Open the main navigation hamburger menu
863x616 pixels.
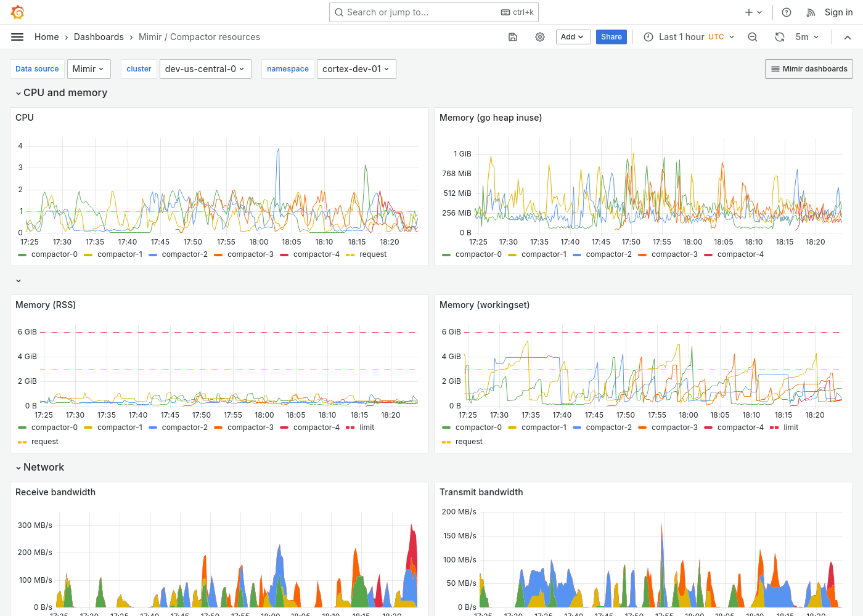point(17,36)
